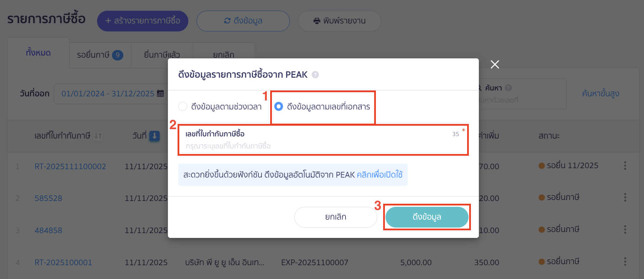The image size is (644, 279).
Task: Click the blue sort arrow beside วันที่ column
Action: click(154, 136)
